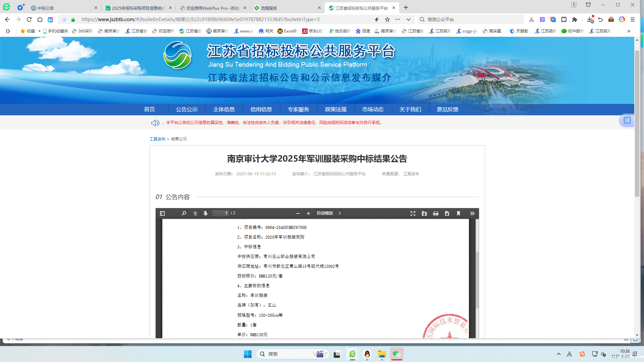Open 手机收藏夹 bookmark

point(55,31)
